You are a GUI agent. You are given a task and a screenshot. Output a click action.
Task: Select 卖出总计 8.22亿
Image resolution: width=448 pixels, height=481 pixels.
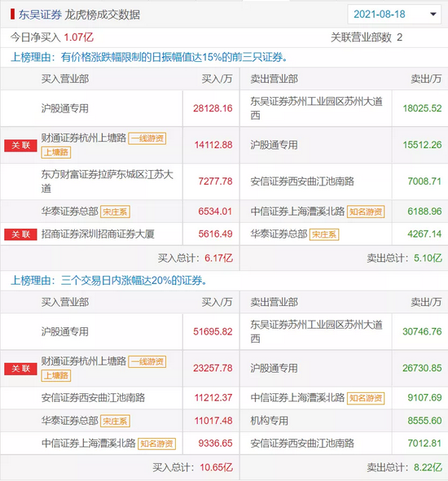pyautogui.click(x=404, y=467)
